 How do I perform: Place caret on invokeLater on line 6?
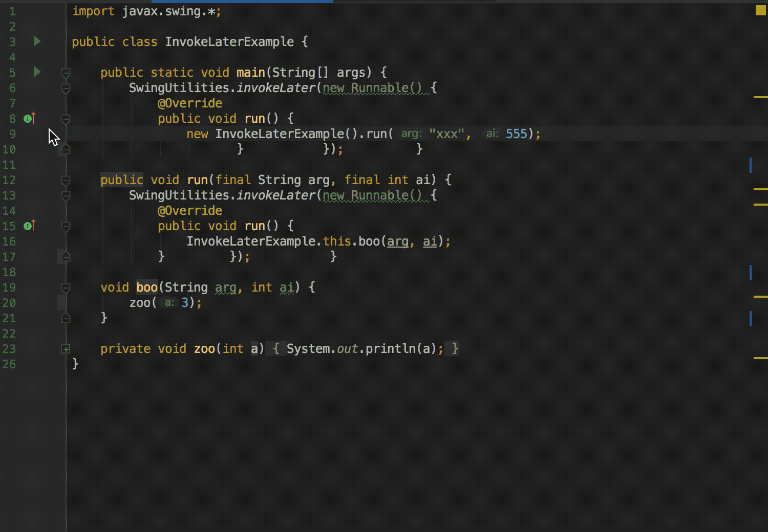click(x=276, y=88)
